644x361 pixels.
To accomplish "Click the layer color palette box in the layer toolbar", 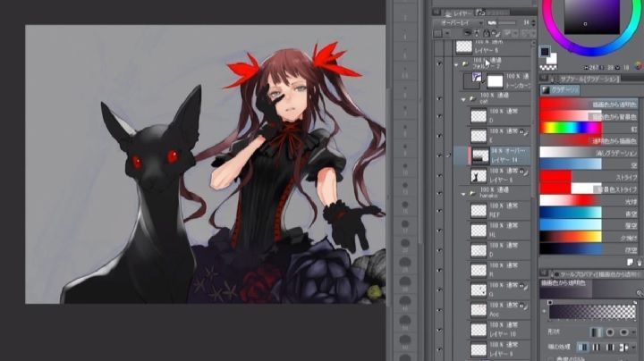I will point(437,34).
